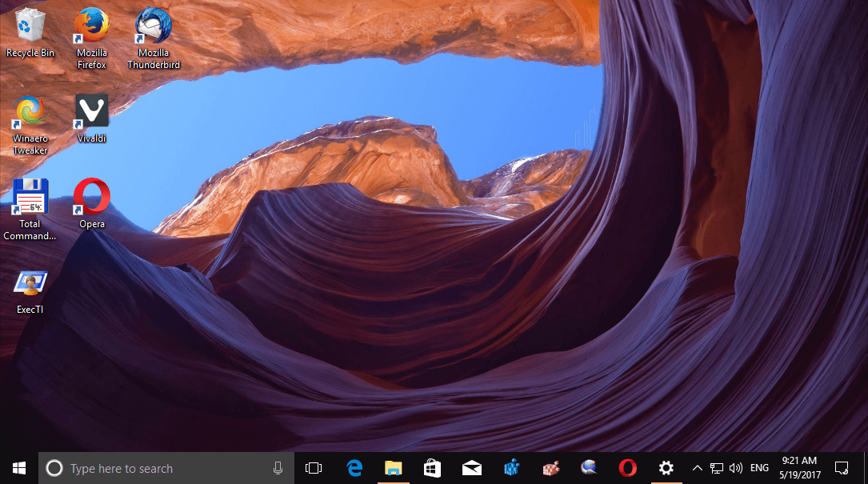
Task: Open Windows Settings from the taskbar
Action: point(666,468)
